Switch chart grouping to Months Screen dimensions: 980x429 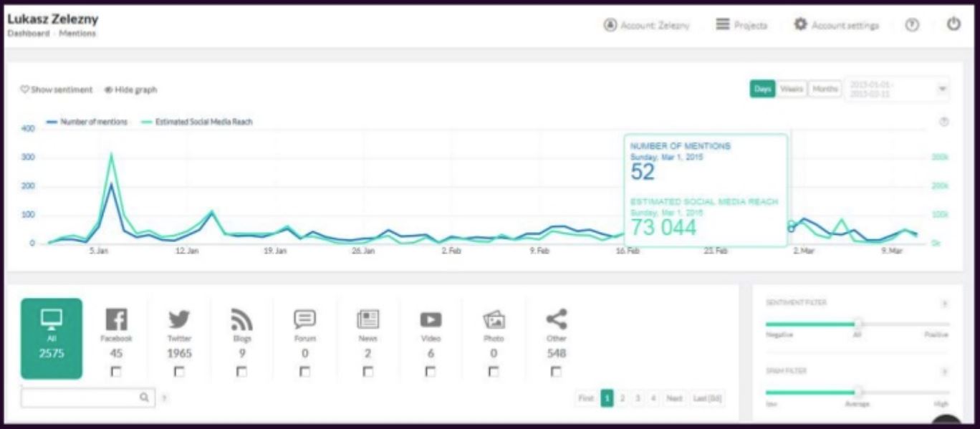click(825, 89)
